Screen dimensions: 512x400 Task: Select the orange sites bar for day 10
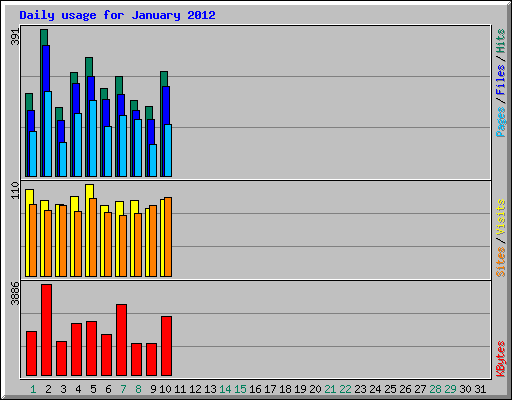[168, 237]
